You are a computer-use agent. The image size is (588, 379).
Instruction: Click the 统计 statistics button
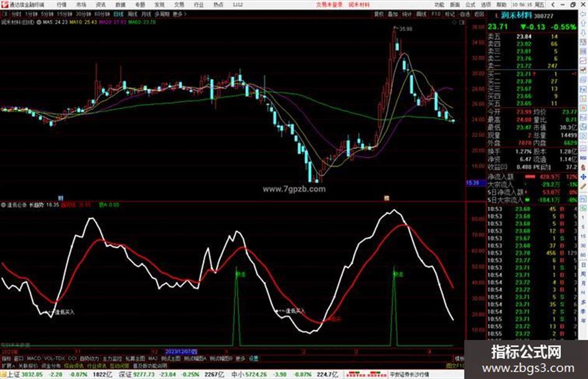click(407, 14)
